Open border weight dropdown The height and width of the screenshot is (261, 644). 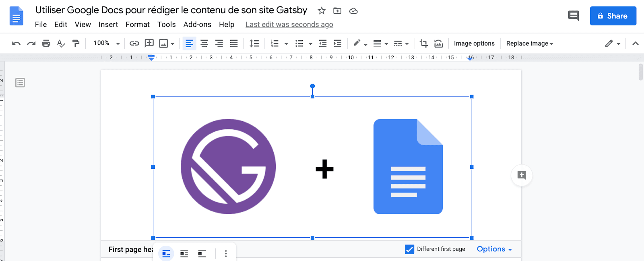tap(380, 43)
